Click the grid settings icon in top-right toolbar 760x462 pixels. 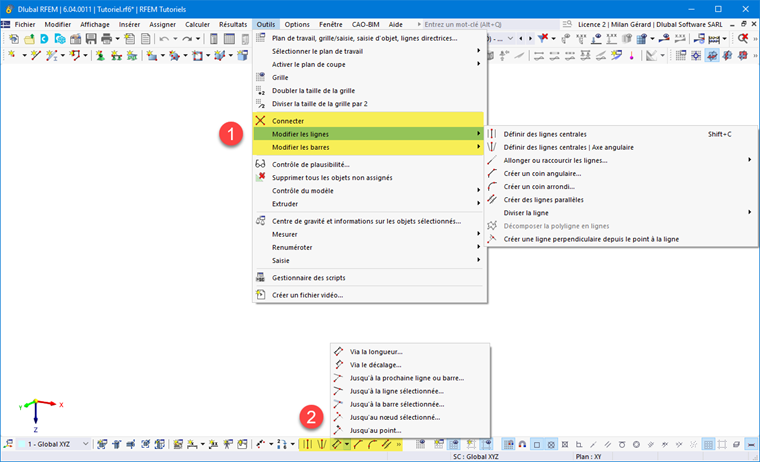click(681, 56)
